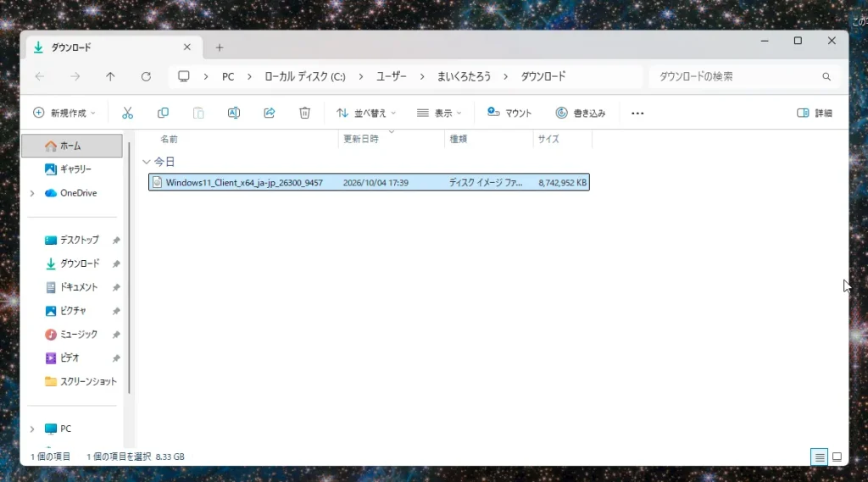
Task: Go back with the left arrow
Action: pos(40,76)
